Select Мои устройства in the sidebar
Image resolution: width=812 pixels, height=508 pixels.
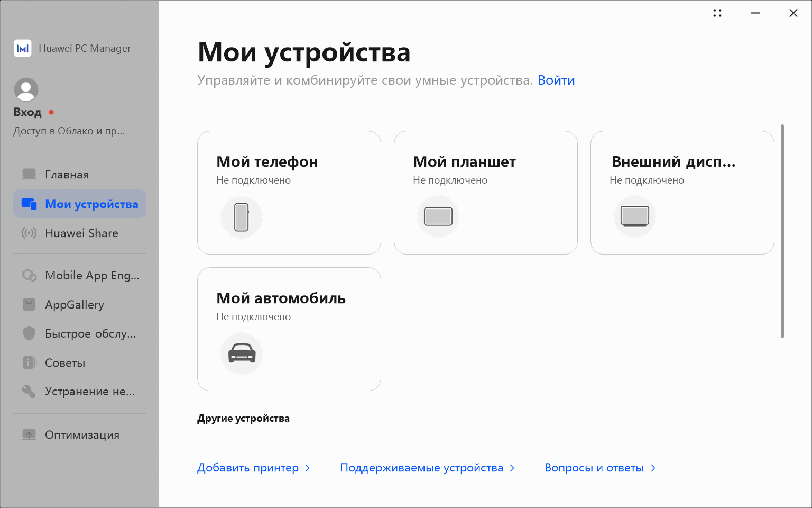coord(80,204)
